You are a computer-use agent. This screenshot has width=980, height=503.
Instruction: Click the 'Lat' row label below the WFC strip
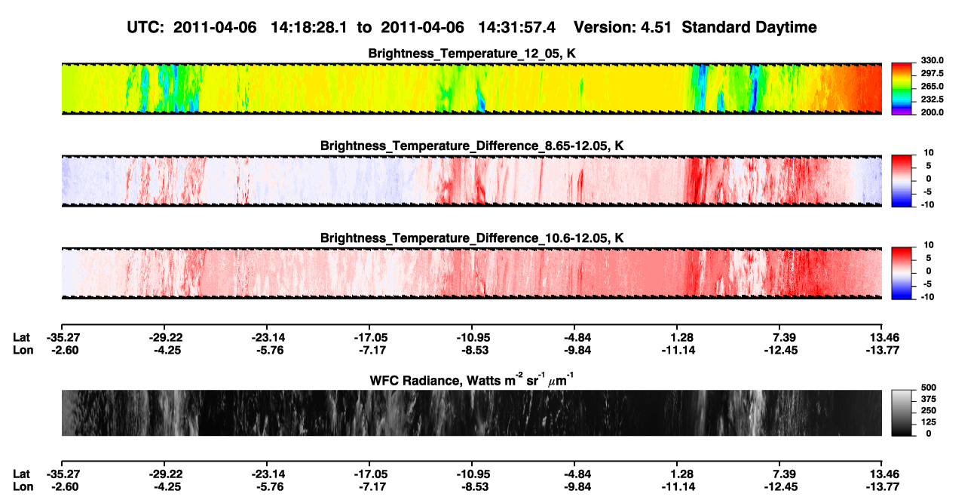[22, 474]
